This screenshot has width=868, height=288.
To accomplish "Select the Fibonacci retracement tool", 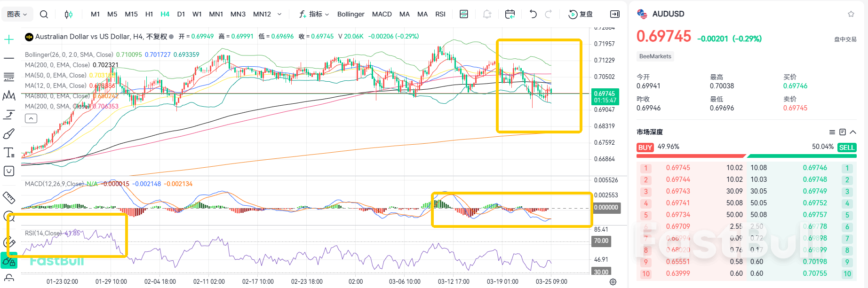I will (9, 77).
